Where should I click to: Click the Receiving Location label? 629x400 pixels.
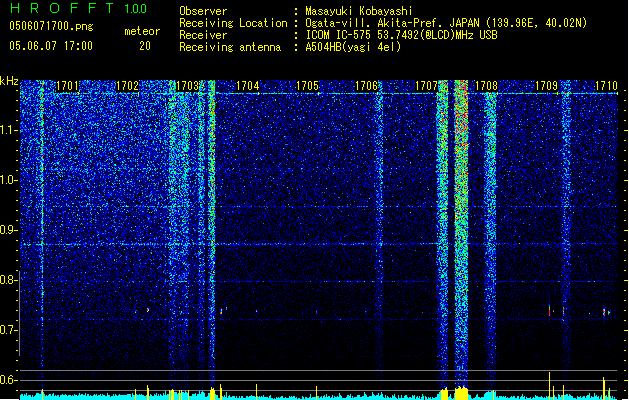click(x=233, y=23)
